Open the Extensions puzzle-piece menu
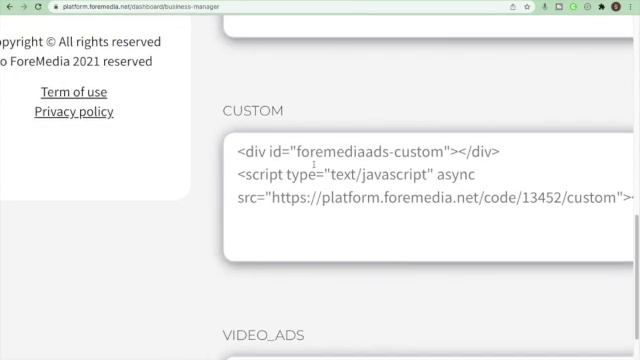 [x=601, y=7]
